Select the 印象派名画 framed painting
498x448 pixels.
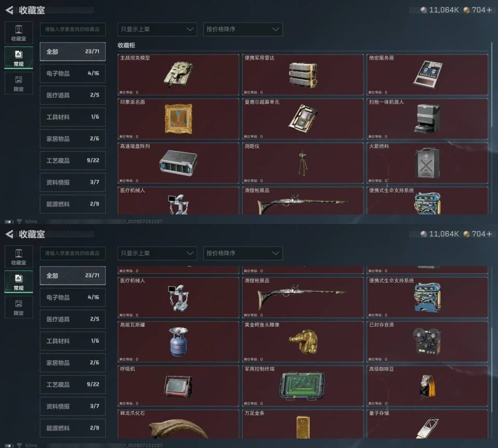pos(178,119)
